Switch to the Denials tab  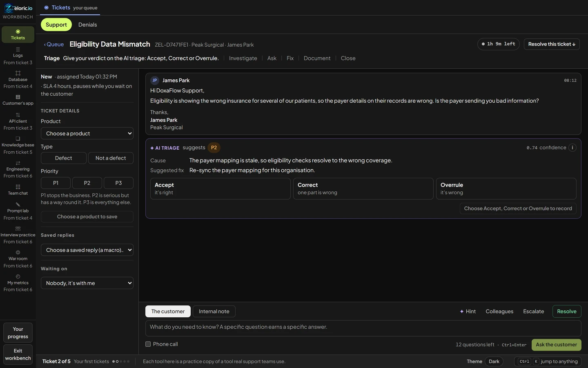tap(88, 25)
